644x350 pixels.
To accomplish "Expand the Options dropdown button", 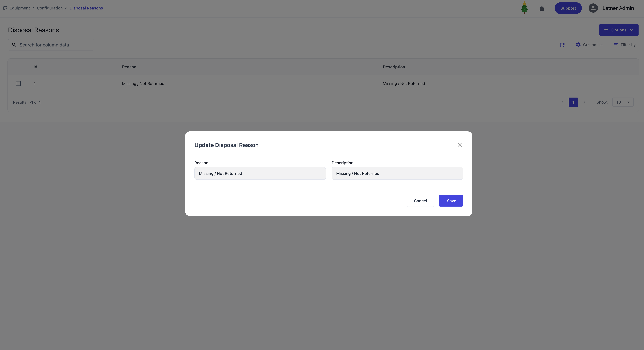I will coord(618,30).
